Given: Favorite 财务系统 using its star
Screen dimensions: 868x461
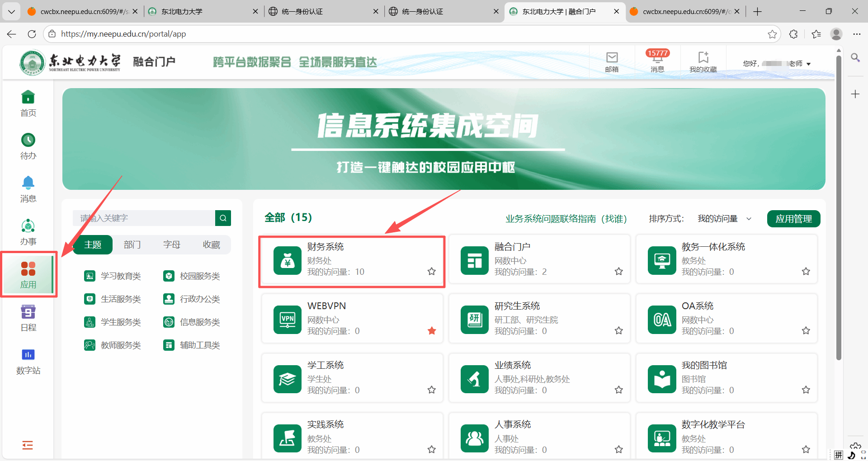Looking at the screenshot, I should pyautogui.click(x=432, y=271).
